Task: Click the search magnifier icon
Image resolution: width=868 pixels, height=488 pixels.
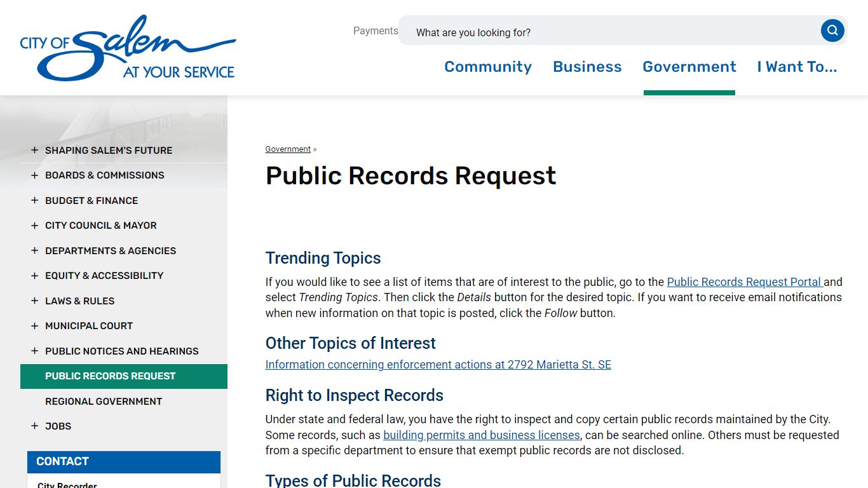Action: coord(832,30)
